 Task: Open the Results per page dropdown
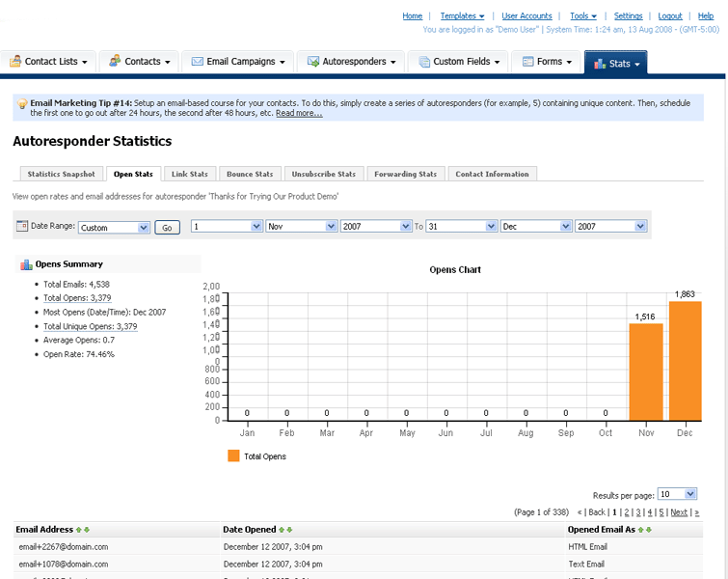678,494
